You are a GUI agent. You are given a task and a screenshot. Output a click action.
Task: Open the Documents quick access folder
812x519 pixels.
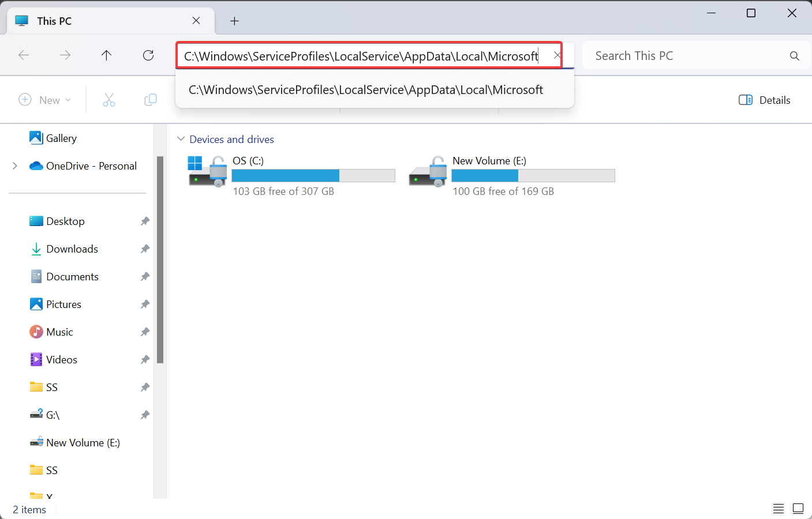(x=64, y=277)
